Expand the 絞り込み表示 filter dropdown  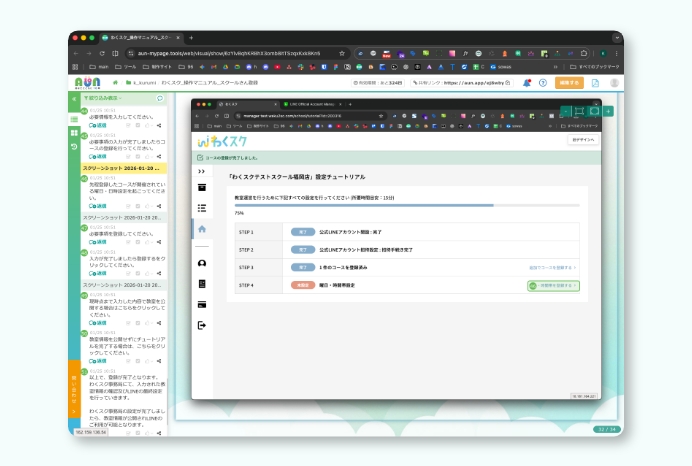tap(100, 99)
